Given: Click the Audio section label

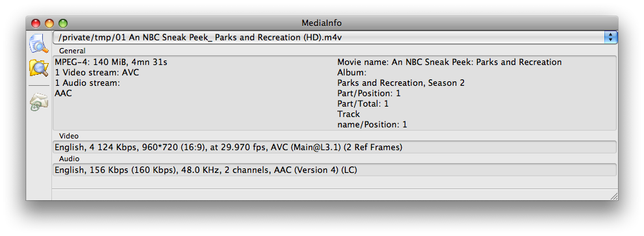Looking at the screenshot, I should (69, 159).
